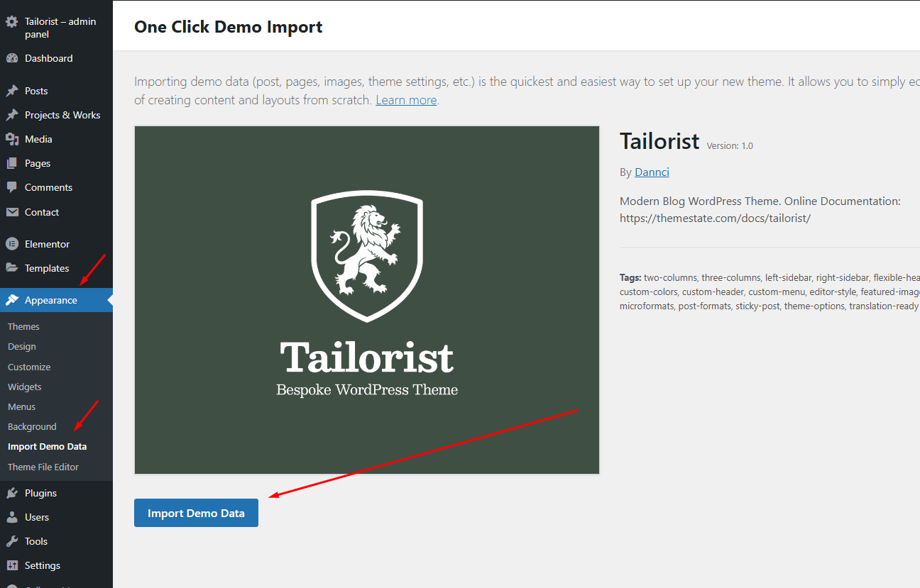Click the Tools wrench icon

click(11, 541)
